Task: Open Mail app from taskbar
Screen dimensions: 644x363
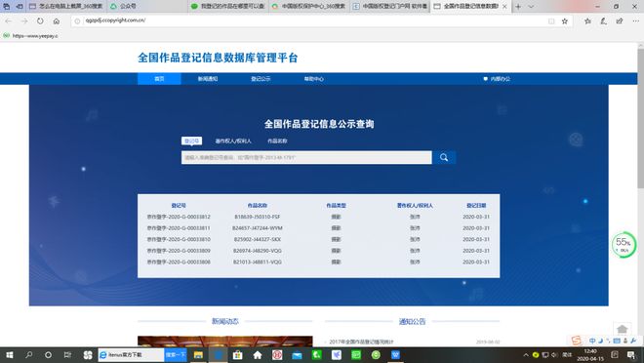Action: 297,355
